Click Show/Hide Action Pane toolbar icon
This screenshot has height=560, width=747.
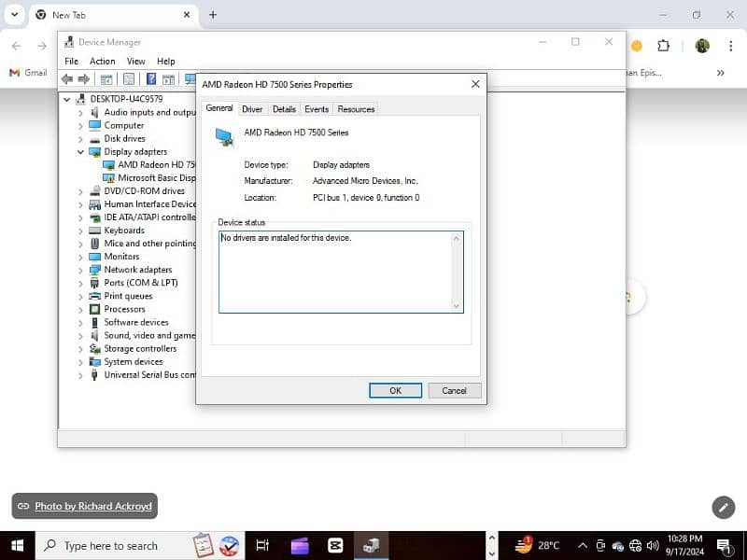tap(168, 79)
